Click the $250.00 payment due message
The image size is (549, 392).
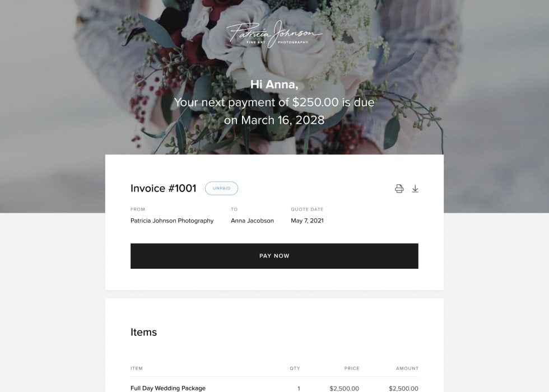[x=274, y=102]
